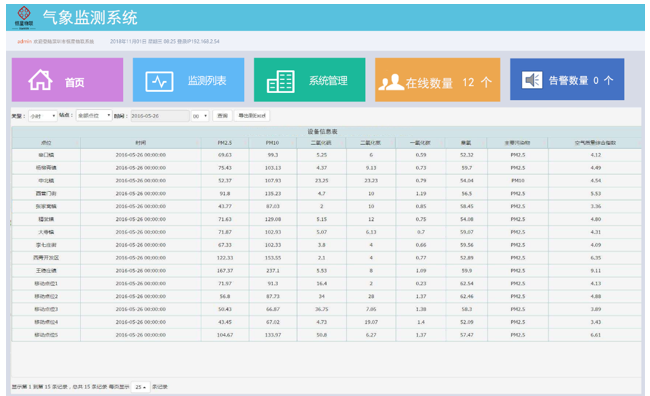Click the 导出到Excel export button
650x396 pixels.
[252, 116]
